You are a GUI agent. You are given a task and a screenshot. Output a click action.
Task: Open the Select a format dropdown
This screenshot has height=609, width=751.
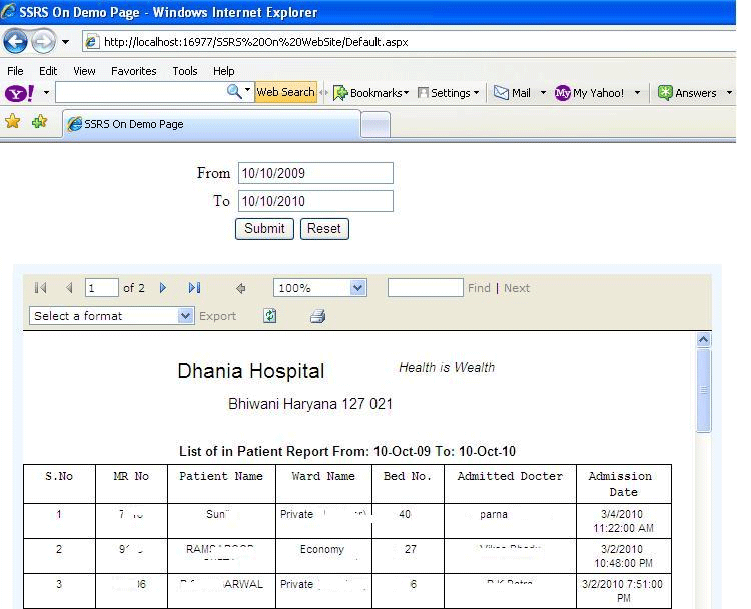(x=112, y=316)
